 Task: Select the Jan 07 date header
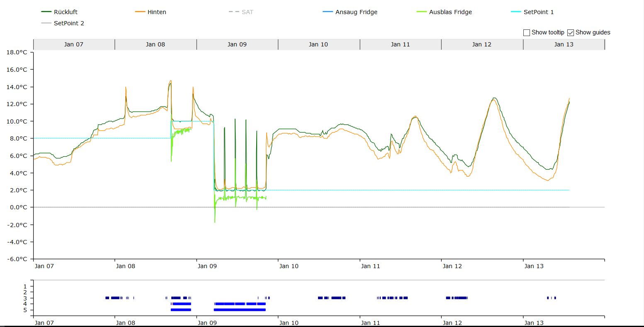tap(74, 44)
